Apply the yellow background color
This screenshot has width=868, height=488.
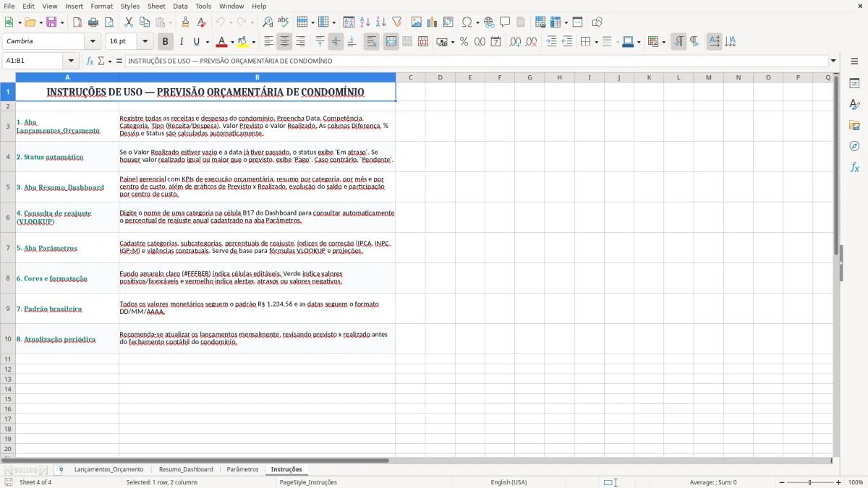click(x=242, y=42)
